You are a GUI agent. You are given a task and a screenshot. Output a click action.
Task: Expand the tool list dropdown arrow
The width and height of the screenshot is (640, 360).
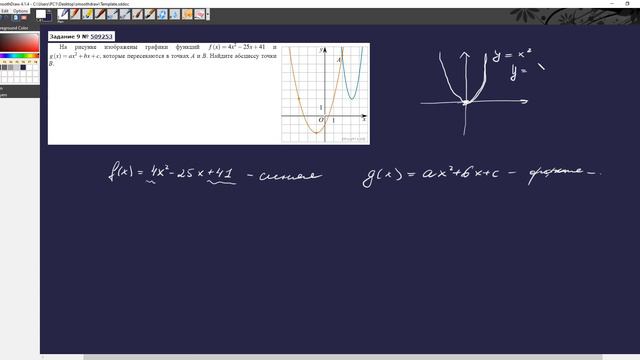208,15
